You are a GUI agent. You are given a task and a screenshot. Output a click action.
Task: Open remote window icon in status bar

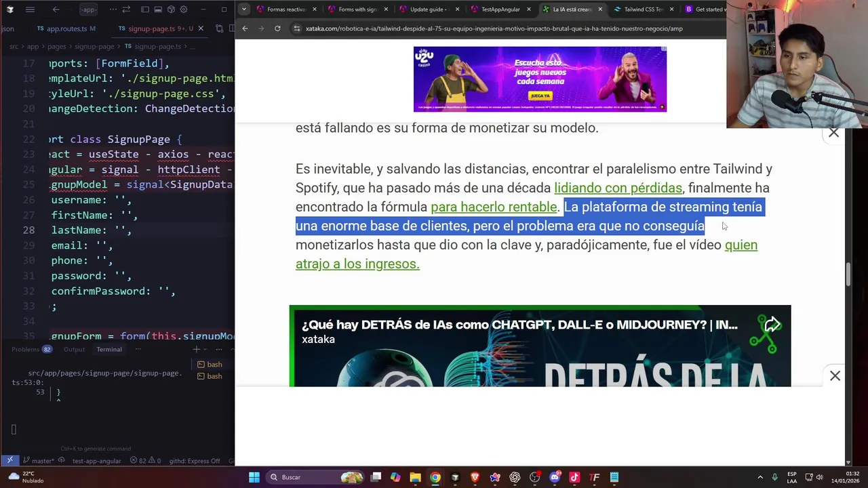[9, 461]
